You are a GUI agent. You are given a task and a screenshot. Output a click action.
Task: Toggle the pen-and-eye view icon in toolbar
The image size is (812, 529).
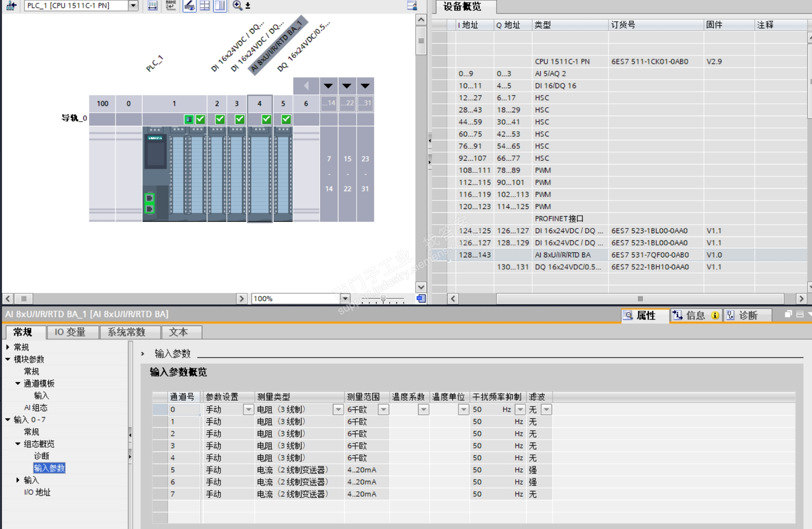[190, 6]
